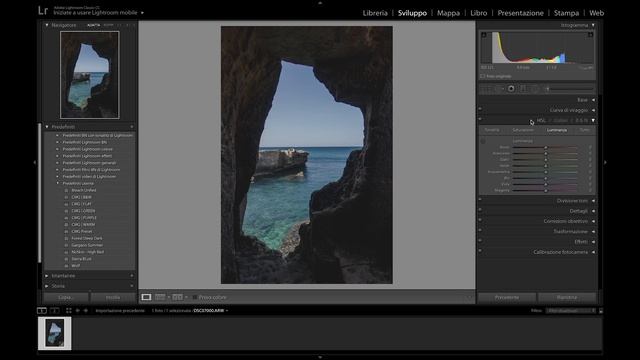Click the before/after side-by-side view icon
Screen dimensions: 640x360
[x=160, y=297]
